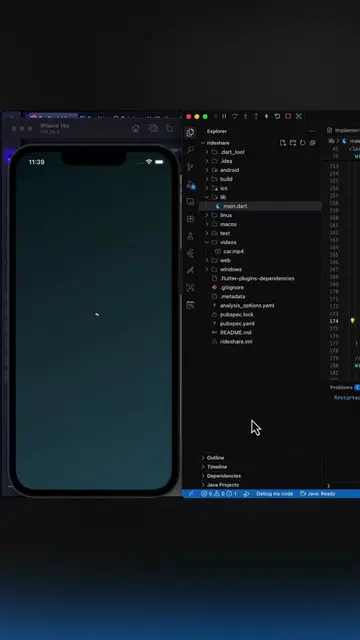Click Debug my code in status bar
The image size is (360, 640).
pyautogui.click(x=274, y=493)
